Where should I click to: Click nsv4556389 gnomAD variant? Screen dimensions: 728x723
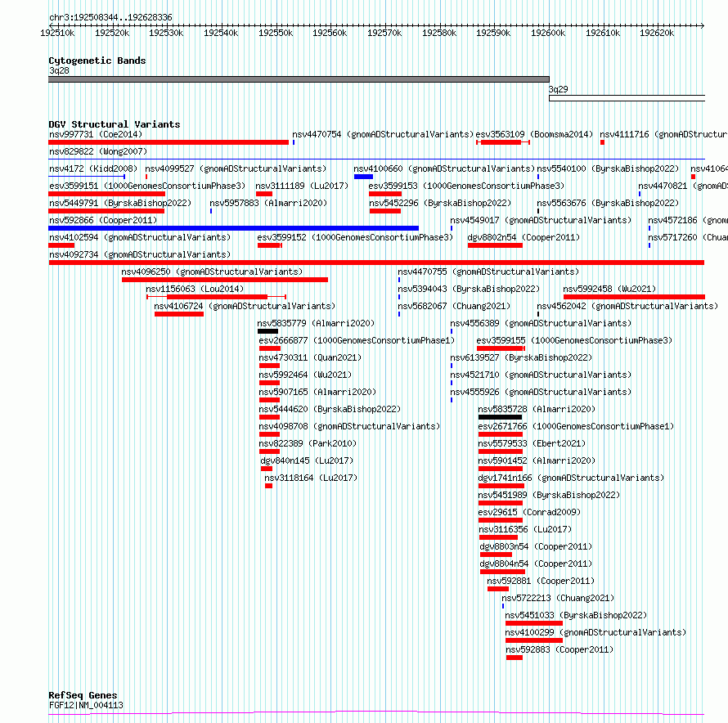pos(541,323)
